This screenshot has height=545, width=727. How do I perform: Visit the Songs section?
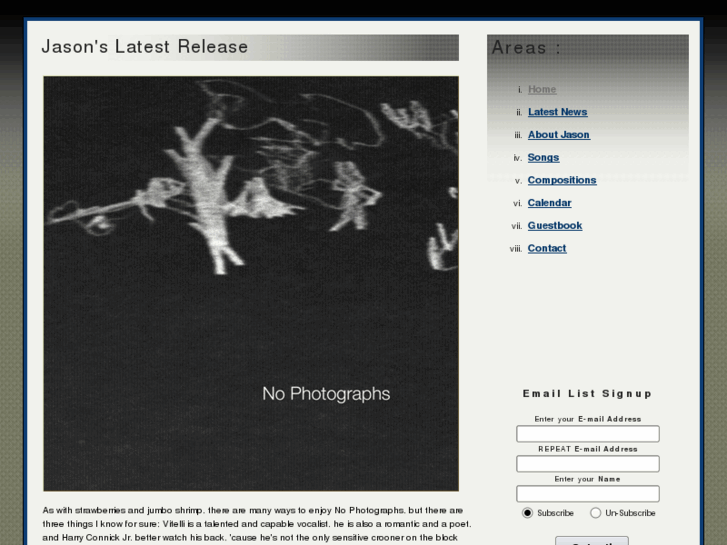pos(543,157)
